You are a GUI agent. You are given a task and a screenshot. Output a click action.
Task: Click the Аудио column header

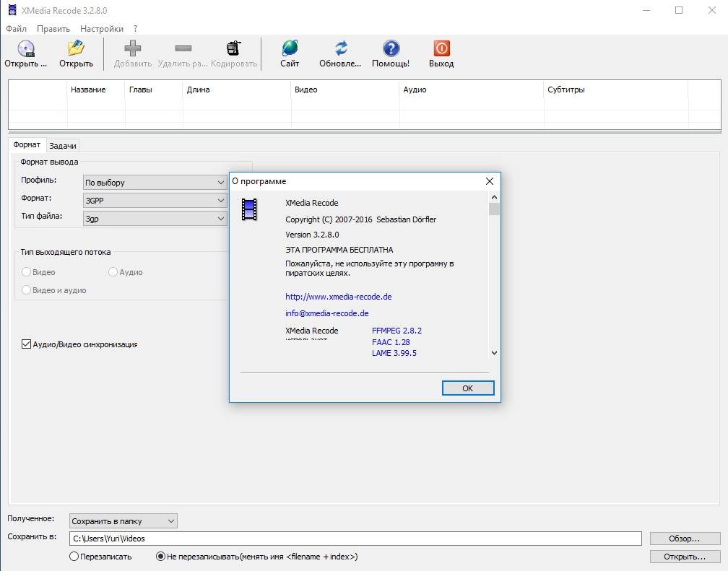[x=471, y=90]
